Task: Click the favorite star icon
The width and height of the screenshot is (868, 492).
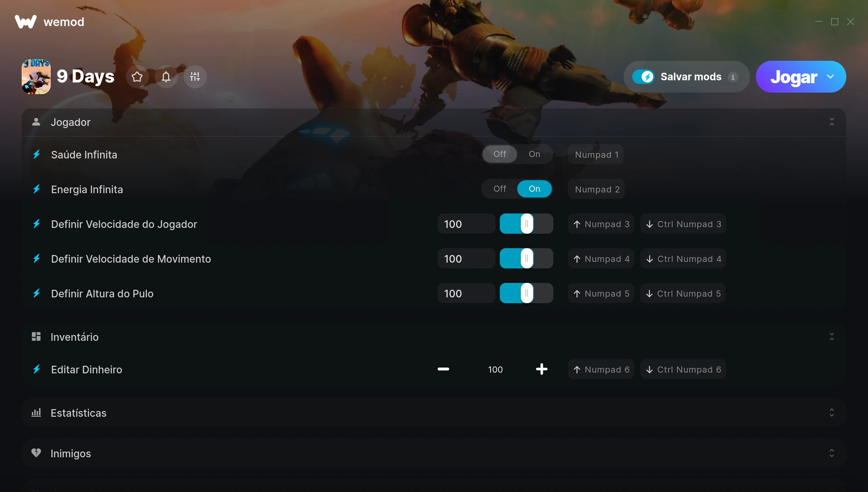Action: (x=137, y=77)
